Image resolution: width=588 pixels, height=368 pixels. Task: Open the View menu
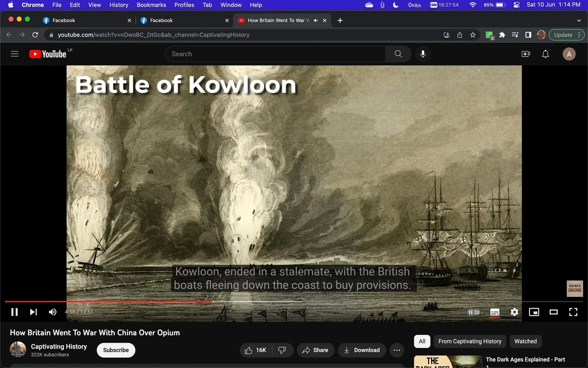pos(94,5)
